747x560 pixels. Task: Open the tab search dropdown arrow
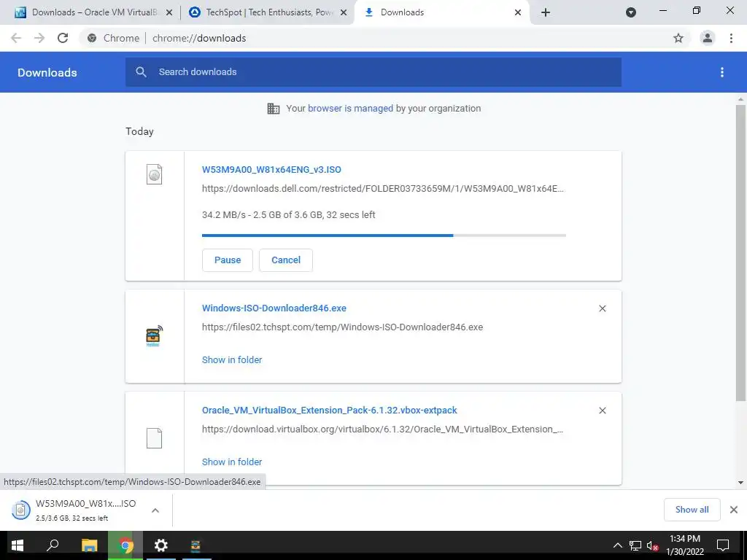(x=631, y=12)
